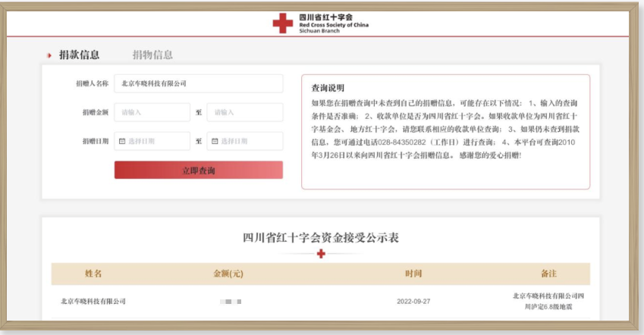Screen dimensions: 644x335
Task: Click the red arrow marker beside 捐款信息
Action: pyautogui.click(x=49, y=55)
